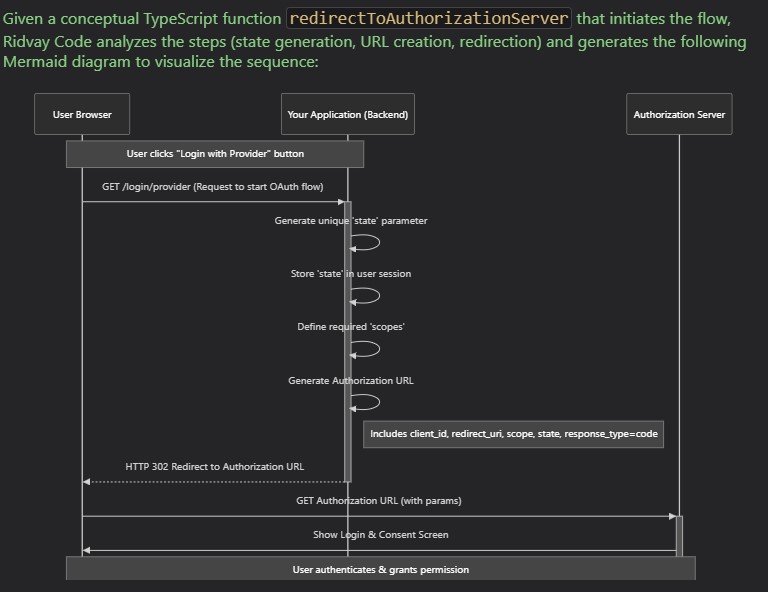Select the User Browser participant box

(x=82, y=114)
